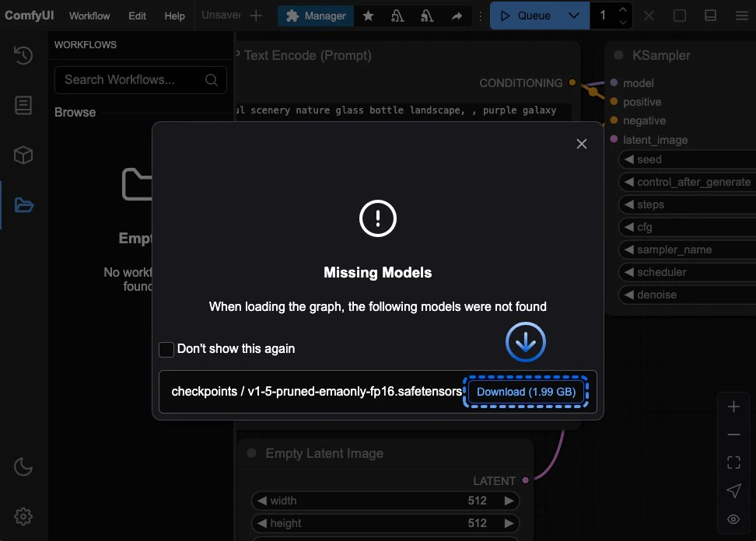Image resolution: width=756 pixels, height=541 pixels.
Task: Open the workflows folder sidebar icon
Action: coord(23,205)
